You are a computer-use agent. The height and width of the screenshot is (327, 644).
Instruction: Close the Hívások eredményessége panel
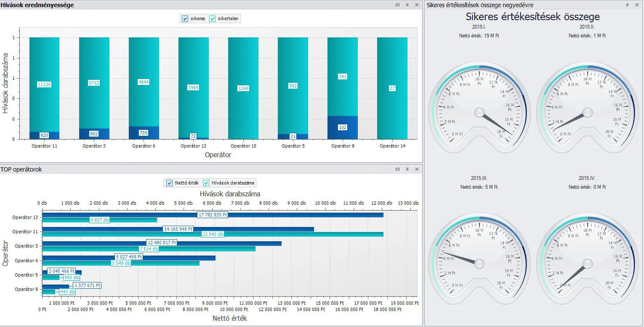(x=417, y=5)
